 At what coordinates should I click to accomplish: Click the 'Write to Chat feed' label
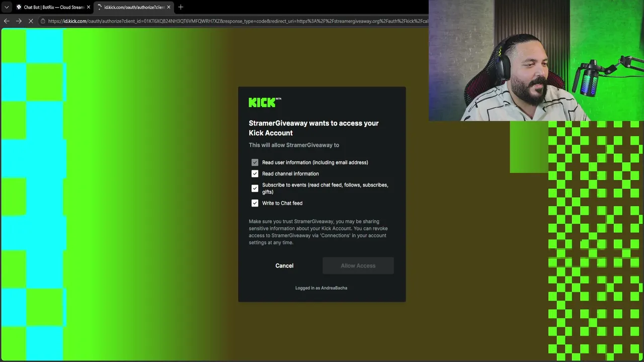click(282, 203)
